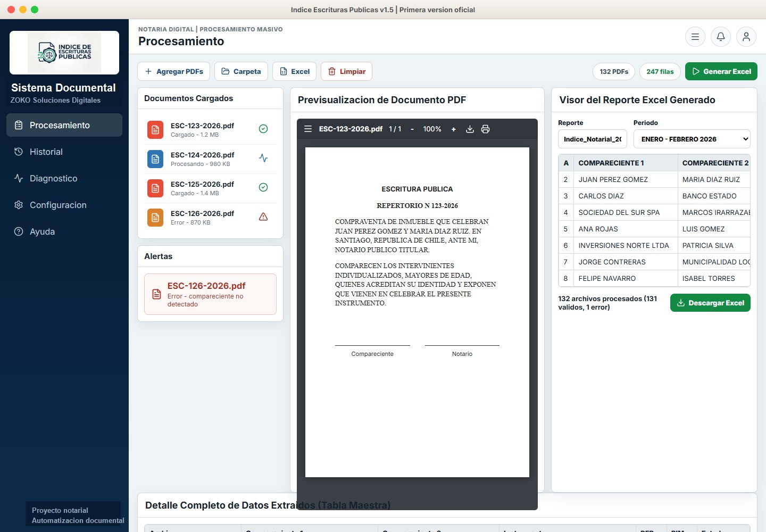Open notifications bell icon
This screenshot has width=766, height=532.
click(721, 37)
